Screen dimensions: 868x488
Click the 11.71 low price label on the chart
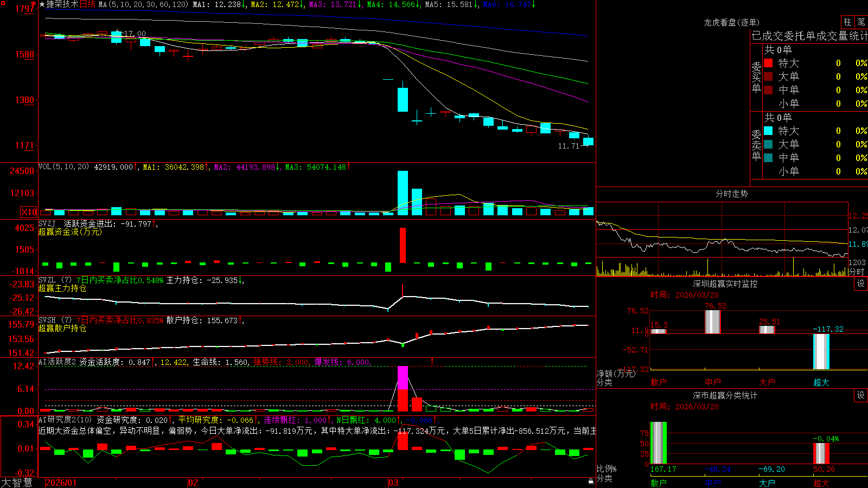(x=569, y=146)
